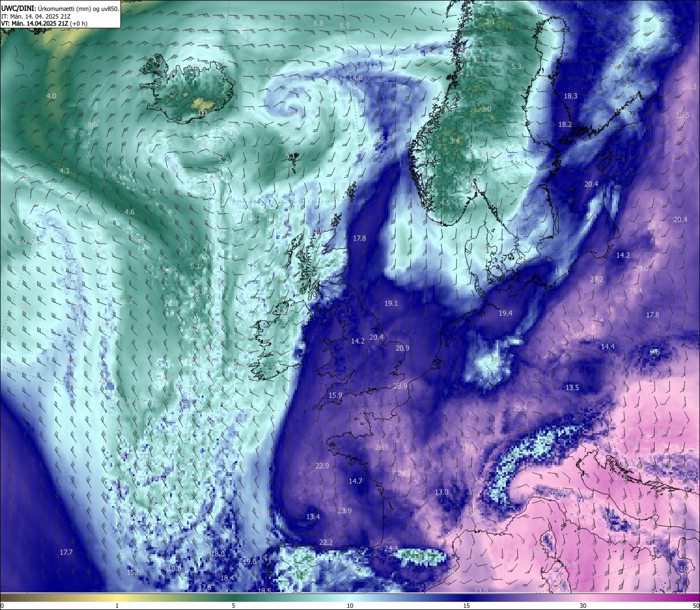The image size is (700, 610).
Task: Click the 26.5 value over northern France
Action: click(382, 447)
